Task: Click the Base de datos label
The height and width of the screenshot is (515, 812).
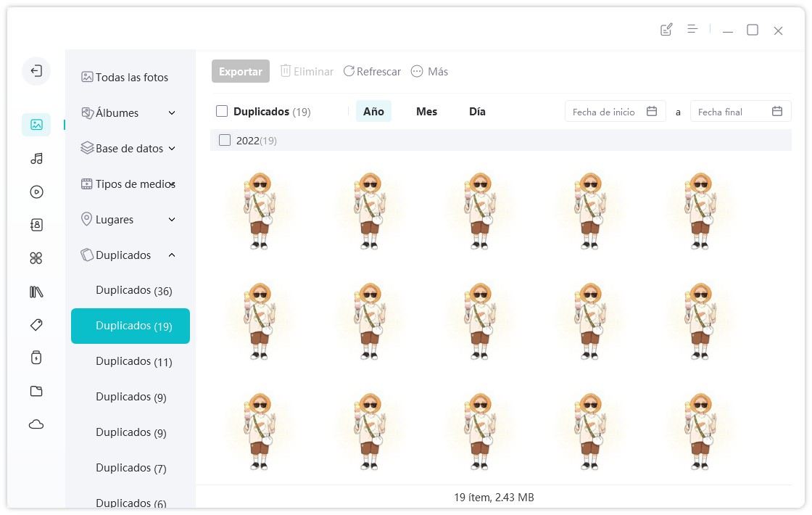Action: click(x=130, y=149)
